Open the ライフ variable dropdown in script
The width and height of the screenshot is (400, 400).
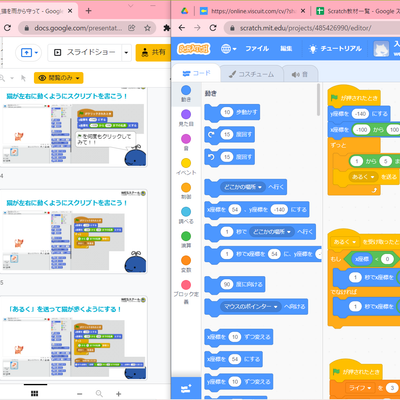(x=360, y=388)
